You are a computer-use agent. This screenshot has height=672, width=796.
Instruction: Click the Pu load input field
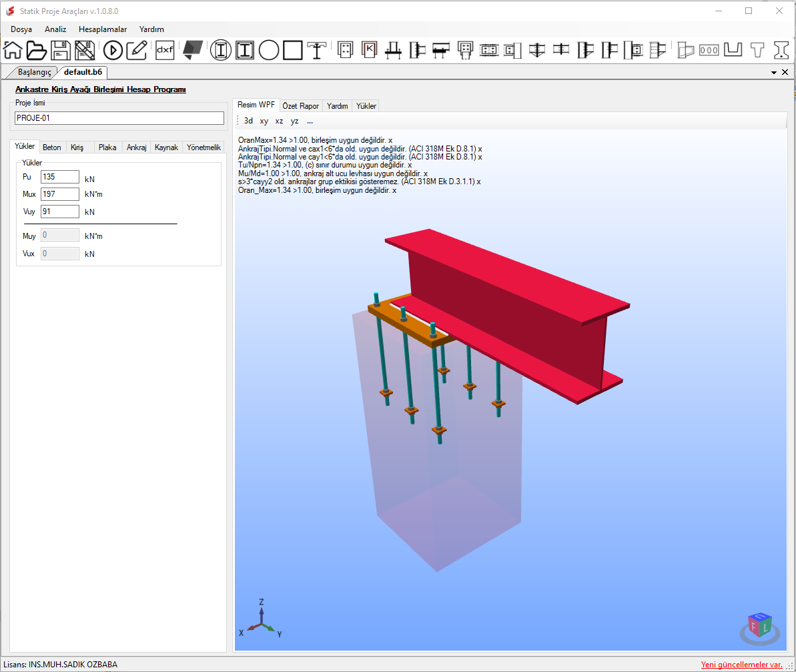60,177
